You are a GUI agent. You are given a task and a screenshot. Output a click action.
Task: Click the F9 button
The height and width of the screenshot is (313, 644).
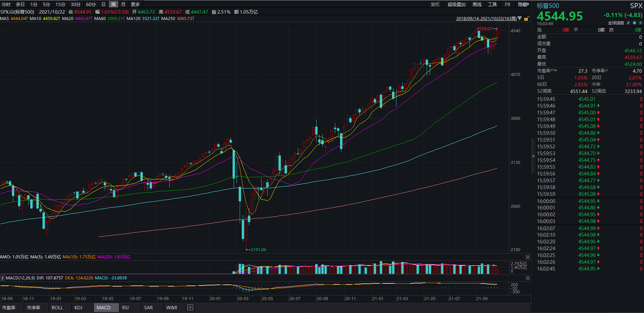click(x=507, y=4)
